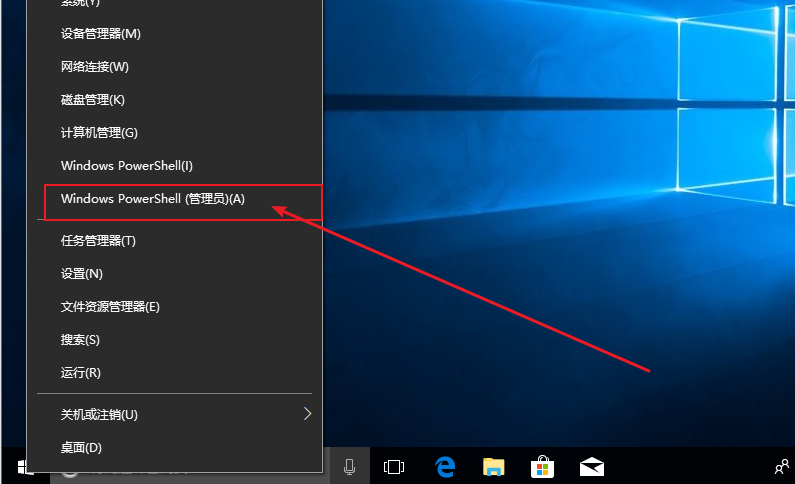Click 计算机管理(G) in the menu
The height and width of the screenshot is (484, 795).
coord(99,133)
